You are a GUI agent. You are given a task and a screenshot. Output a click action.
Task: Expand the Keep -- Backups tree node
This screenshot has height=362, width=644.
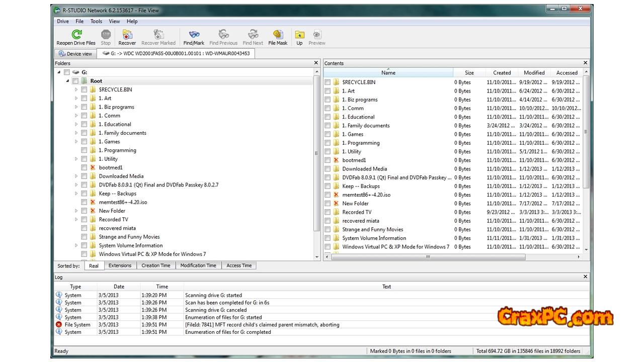coord(76,194)
